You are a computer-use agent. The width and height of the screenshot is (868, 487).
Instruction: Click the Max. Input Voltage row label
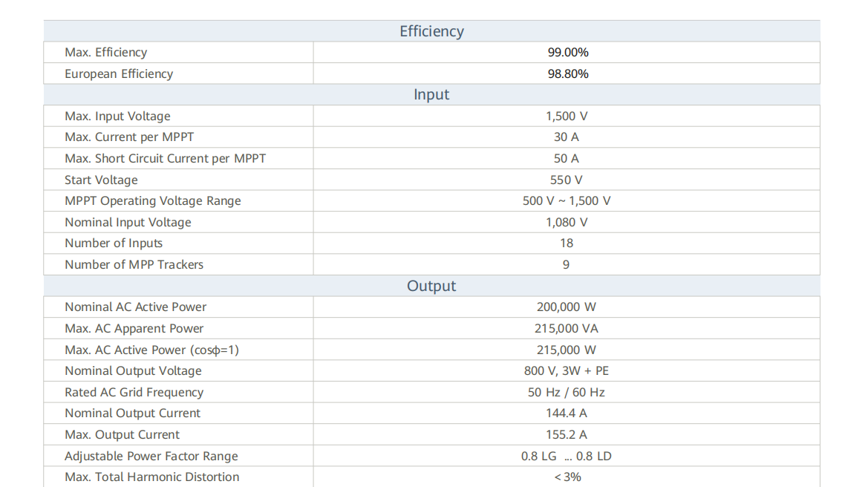[117, 117]
